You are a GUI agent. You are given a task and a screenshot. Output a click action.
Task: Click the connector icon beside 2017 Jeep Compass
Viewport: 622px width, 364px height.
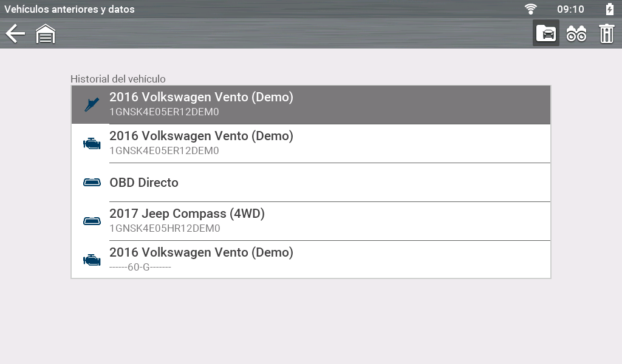coord(92,221)
